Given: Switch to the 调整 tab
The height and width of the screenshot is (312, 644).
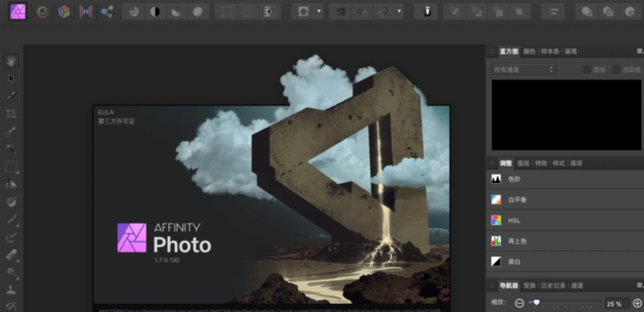Looking at the screenshot, I should [505, 164].
